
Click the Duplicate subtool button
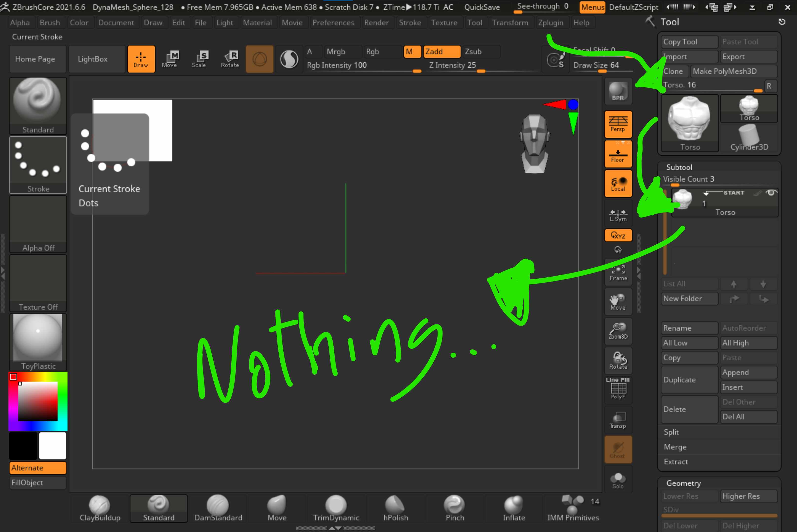[x=689, y=380]
